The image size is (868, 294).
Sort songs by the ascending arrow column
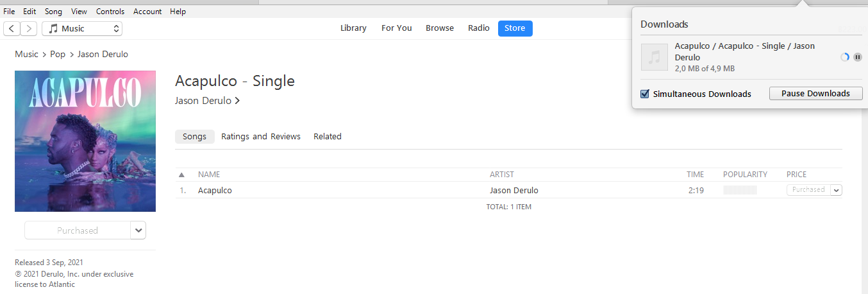181,175
